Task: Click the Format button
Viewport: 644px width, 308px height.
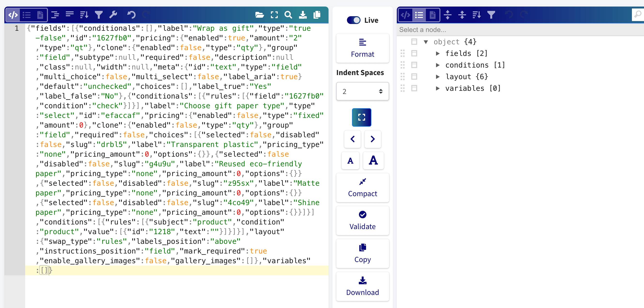Action: 362,48
